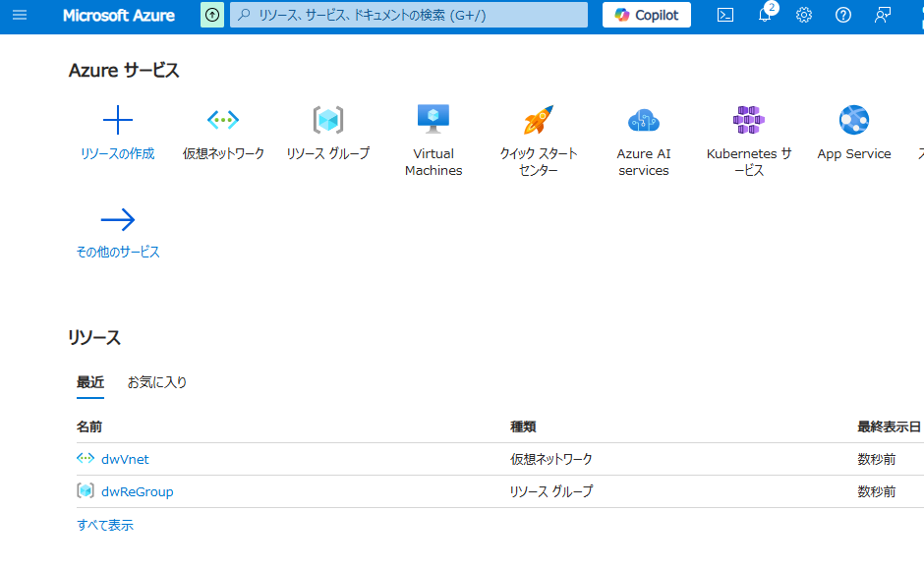Click the リソース section heading

[94, 337]
